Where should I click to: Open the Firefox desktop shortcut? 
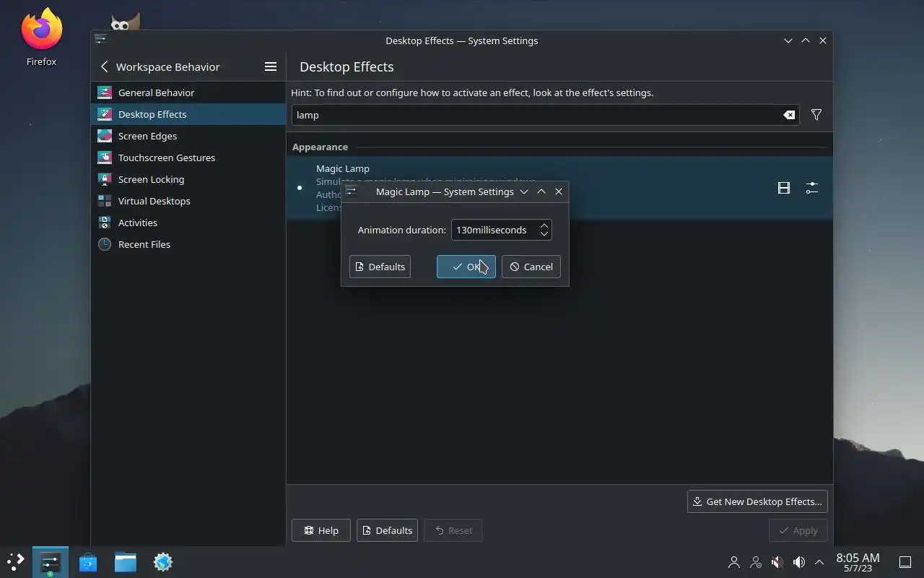point(41,38)
